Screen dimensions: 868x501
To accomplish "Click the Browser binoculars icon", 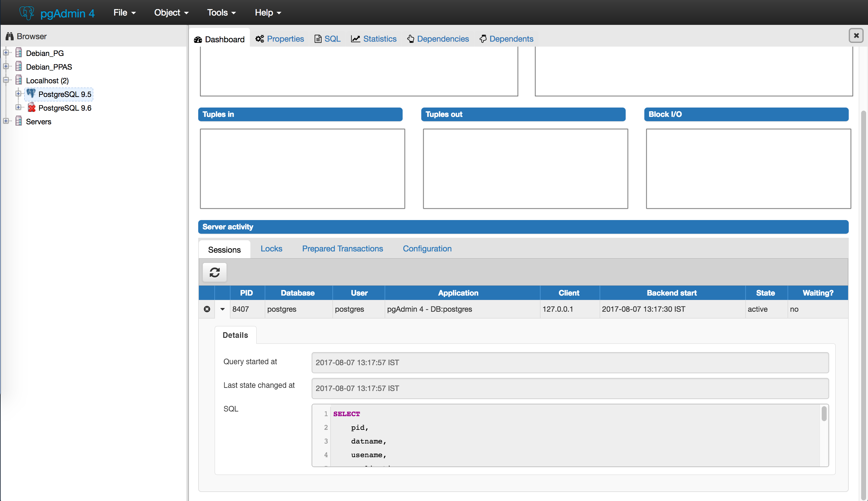I will coord(10,36).
